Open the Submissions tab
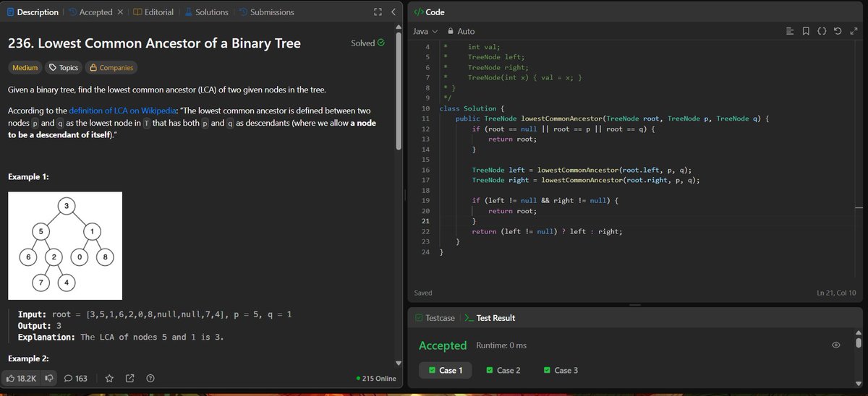 pos(267,12)
